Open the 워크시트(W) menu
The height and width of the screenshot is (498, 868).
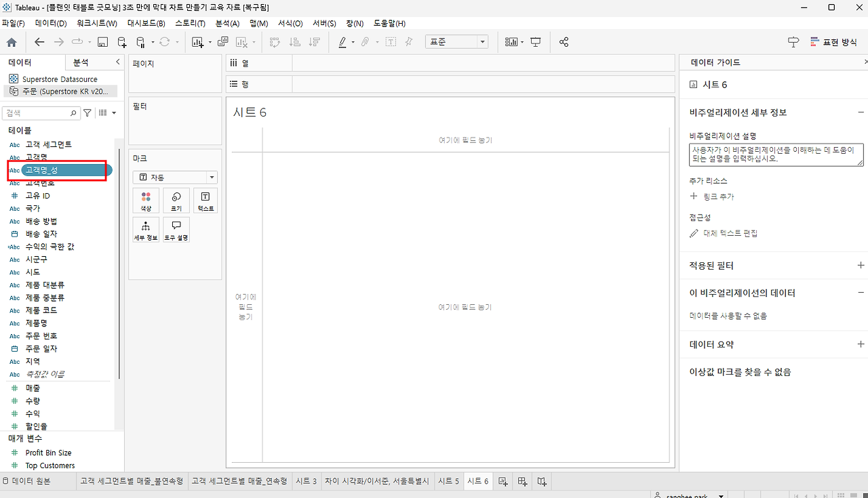[x=96, y=23]
